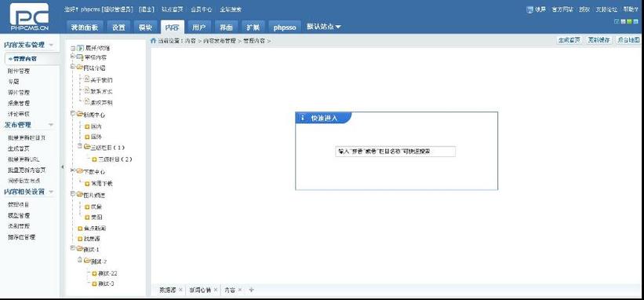The height and width of the screenshot is (300, 644).
Task: Click the home icon in the breadcrumb
Action: point(153,40)
